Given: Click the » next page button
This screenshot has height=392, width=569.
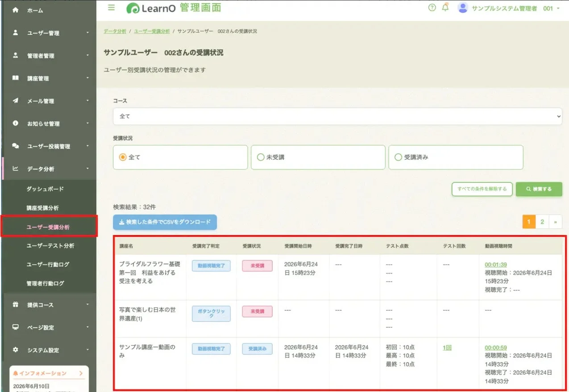Looking at the screenshot, I should [x=556, y=222].
